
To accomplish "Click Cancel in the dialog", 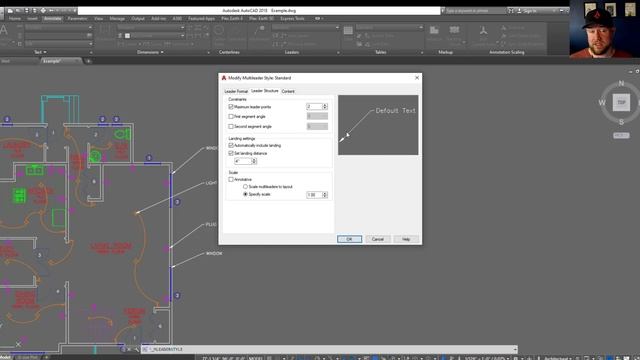I will coord(378,239).
